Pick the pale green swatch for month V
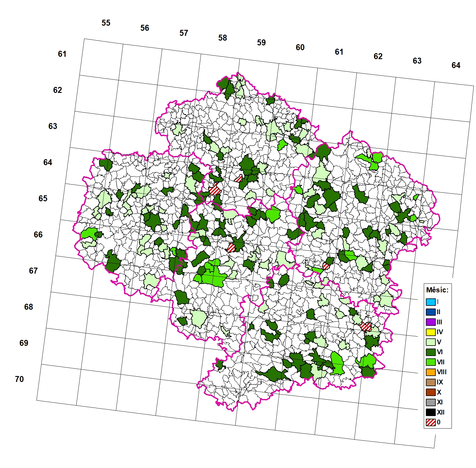This screenshot has height=468, width=476. (x=431, y=342)
